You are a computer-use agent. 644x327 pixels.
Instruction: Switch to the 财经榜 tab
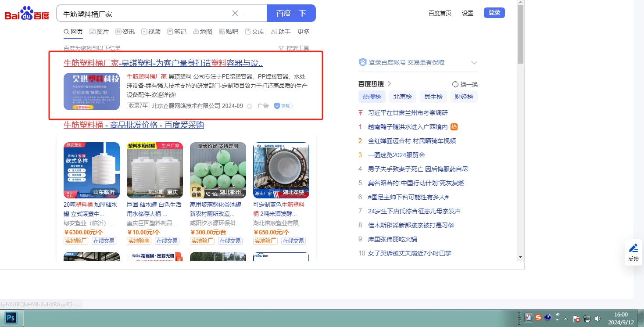point(464,97)
